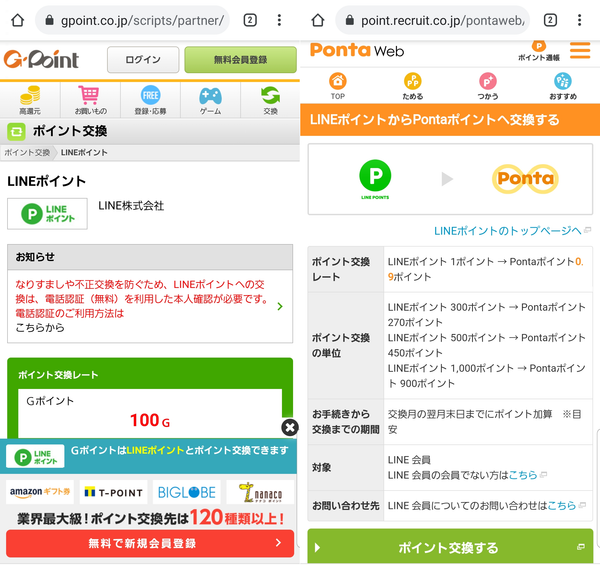Image resolution: width=600 pixels, height=567 pixels.
Task: Open three-dot menu in the Ponta browser
Action: pos(579,20)
